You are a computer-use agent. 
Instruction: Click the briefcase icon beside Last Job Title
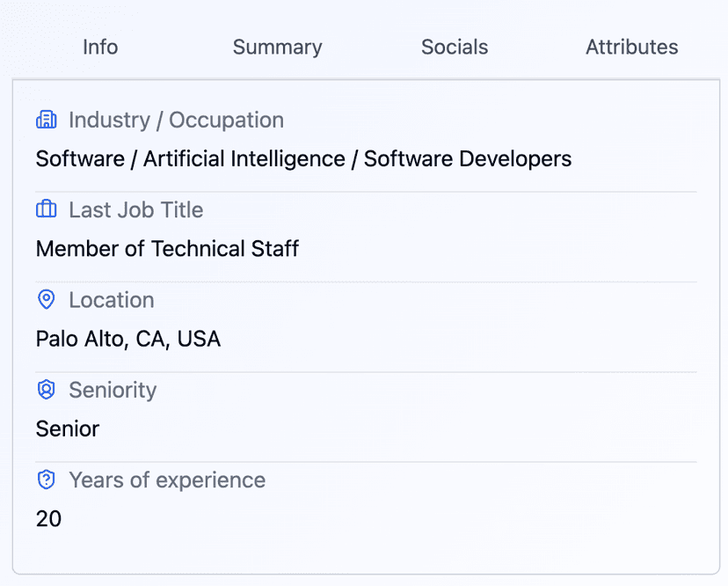46,209
